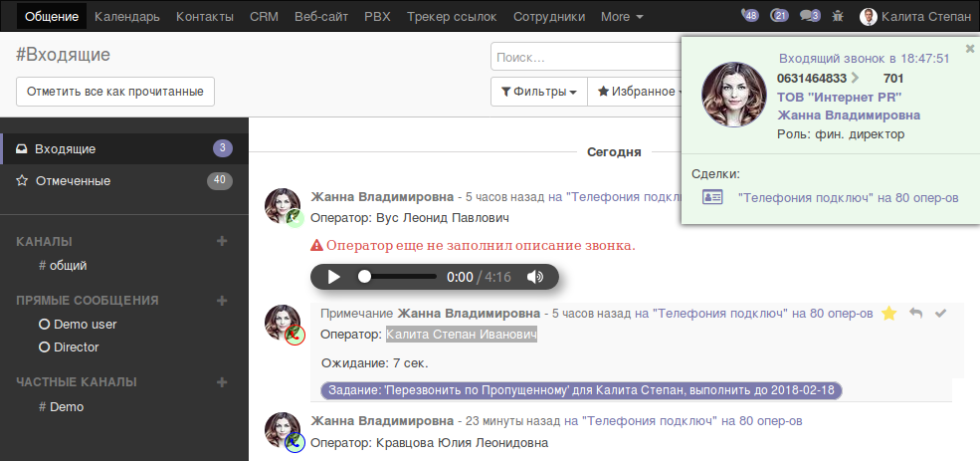Reply to the Примечание message arrow icon
This screenshot has width=980, height=461.
(x=915, y=313)
